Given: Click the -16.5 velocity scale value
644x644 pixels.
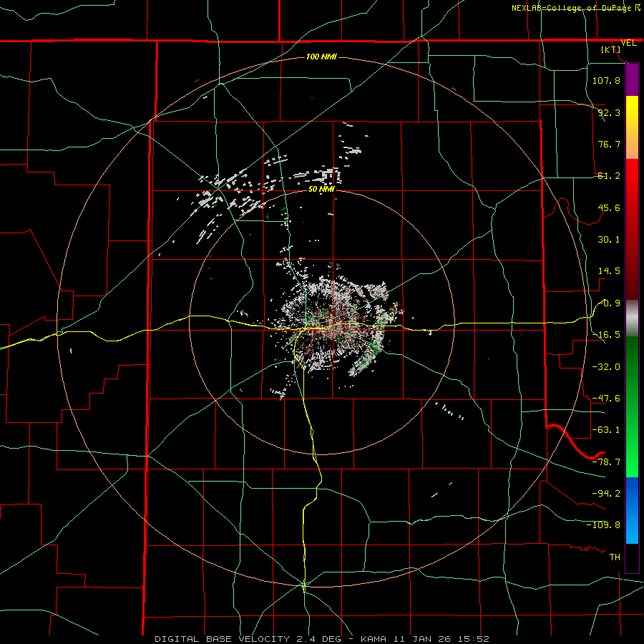Looking at the screenshot, I should tap(606, 335).
